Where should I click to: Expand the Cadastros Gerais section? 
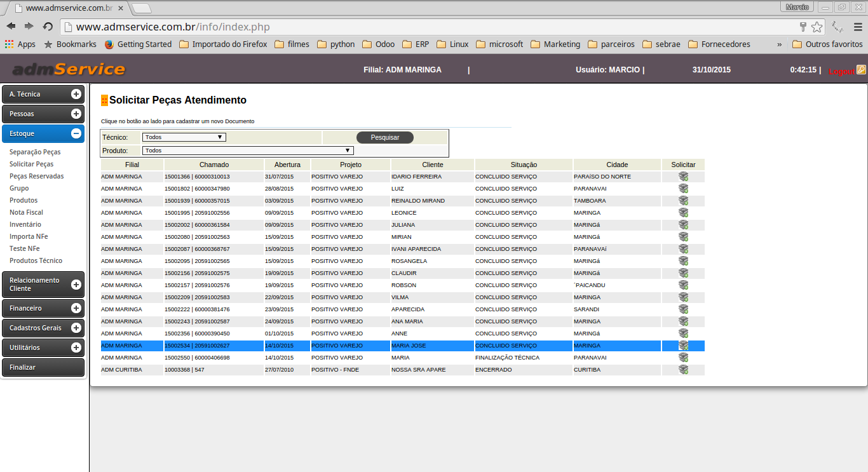76,328
